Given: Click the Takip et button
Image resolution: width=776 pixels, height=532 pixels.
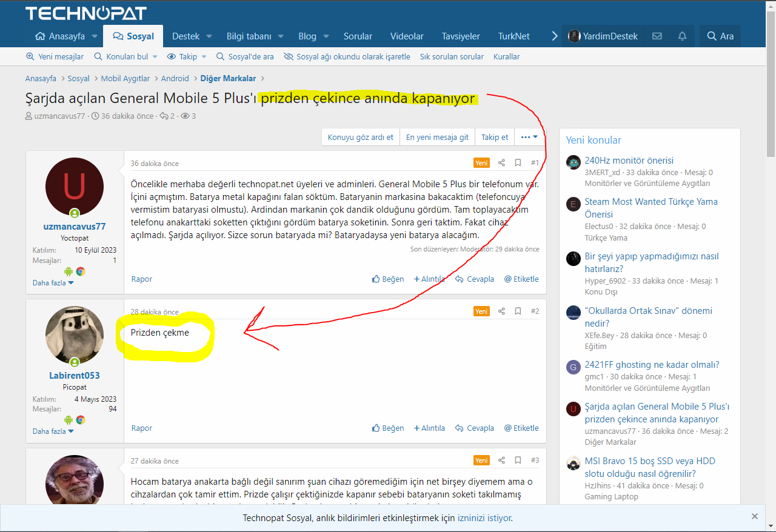Looking at the screenshot, I should 495,137.
